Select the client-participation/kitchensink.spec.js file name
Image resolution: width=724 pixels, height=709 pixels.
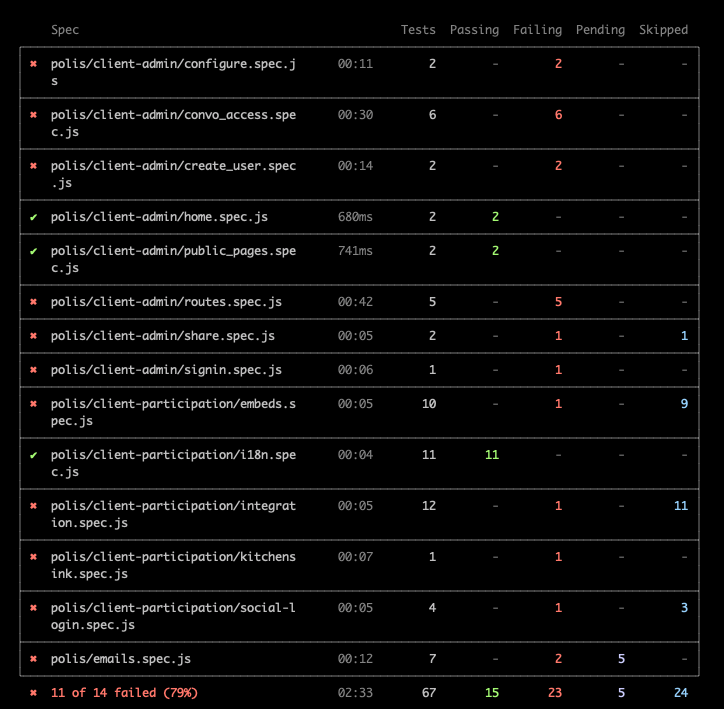click(x=174, y=565)
